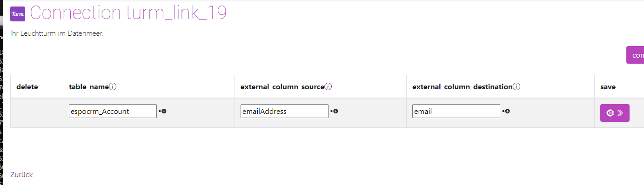644x185 pixels.
Task: Click plus icon beside espocrm_Account field
Action: tap(163, 112)
